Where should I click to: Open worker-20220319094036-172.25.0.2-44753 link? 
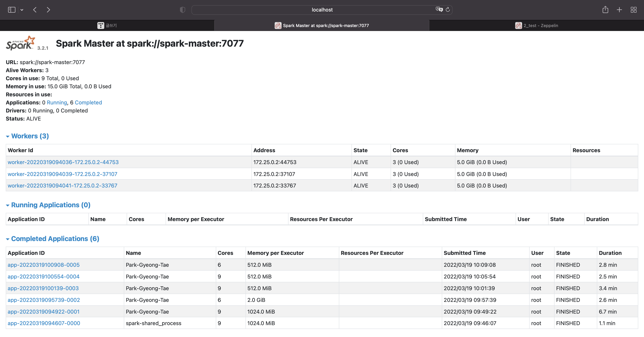(x=63, y=162)
